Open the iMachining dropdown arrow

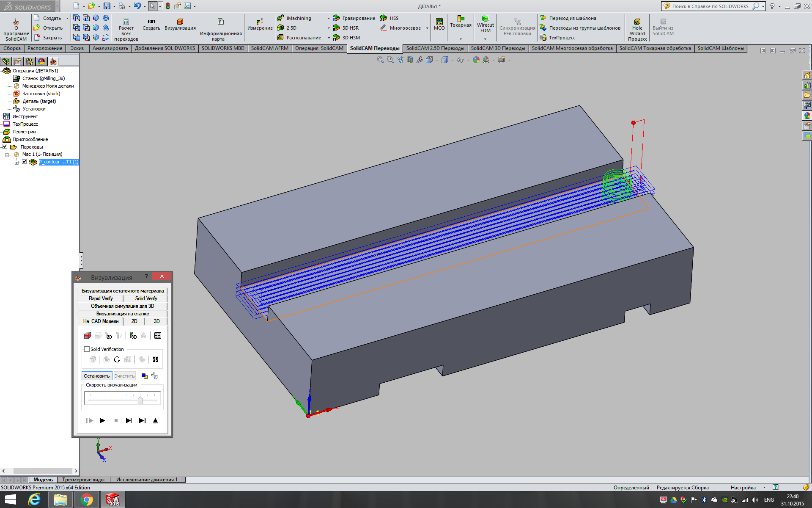coord(328,18)
